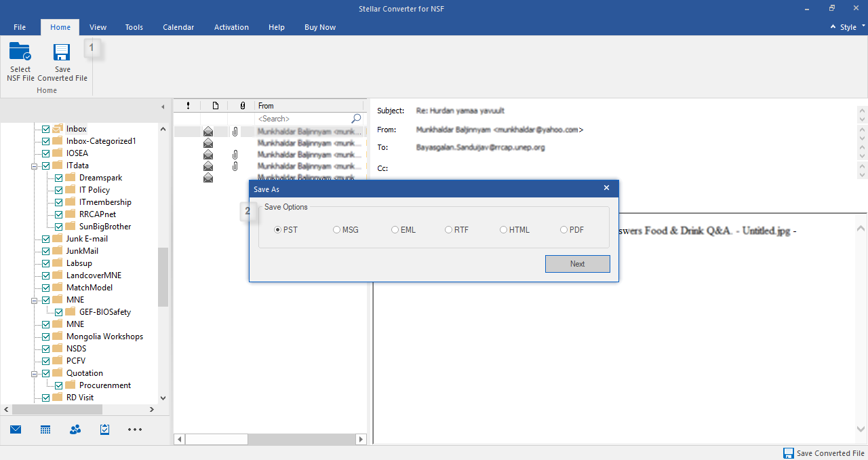Click the Inbox folder icon
This screenshot has width=868, height=460.
58,128
